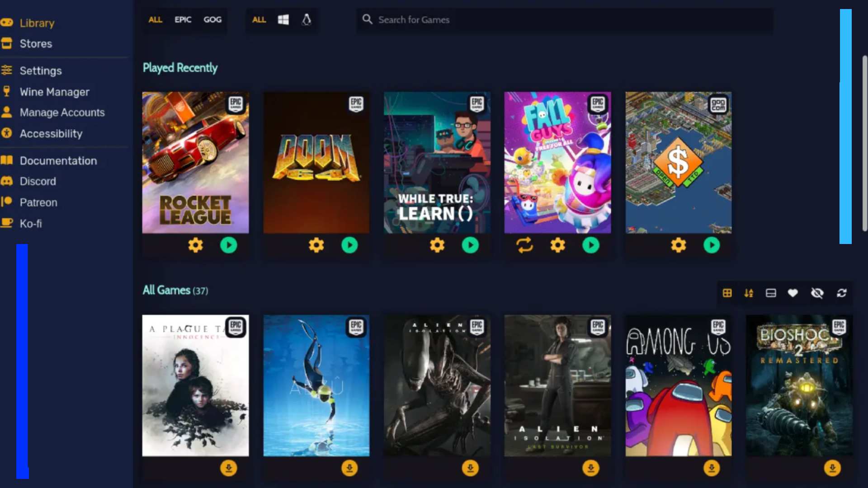Click the refresh/sync games icon
This screenshot has width=868, height=488.
pos(841,292)
